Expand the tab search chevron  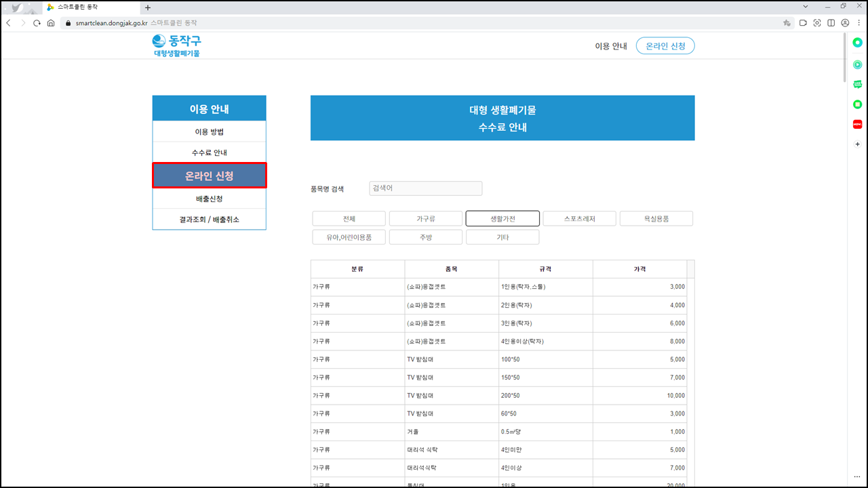point(805,6)
